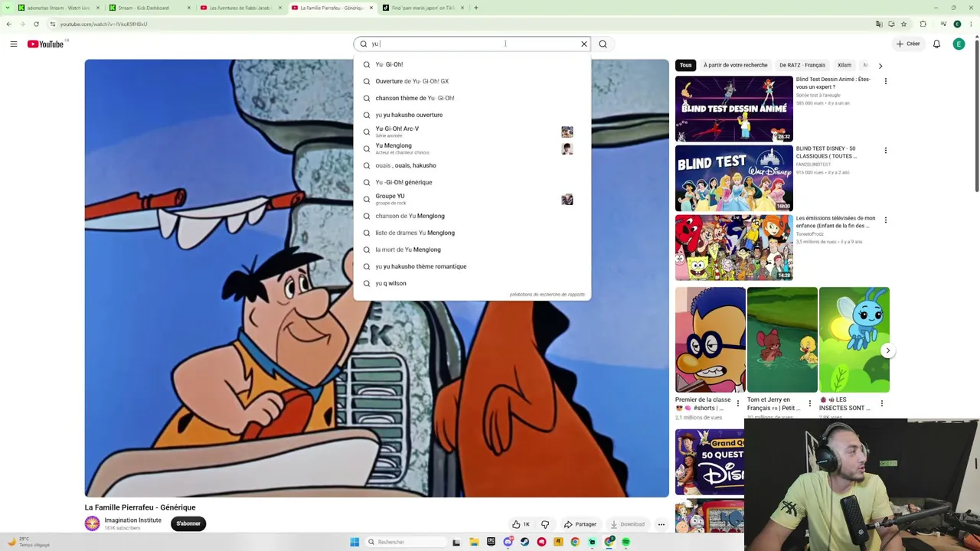Open options for 'LES INSECTES SONT' short
Screen dimensions: 980x551
pos(882,403)
